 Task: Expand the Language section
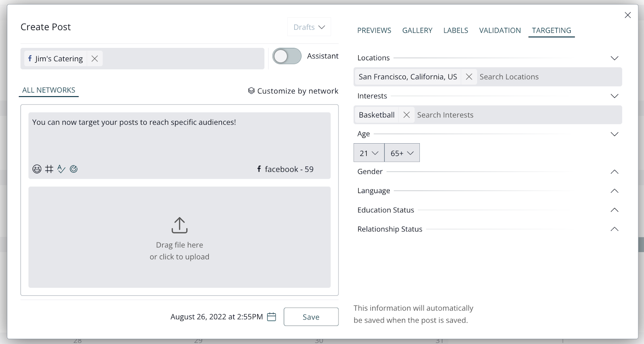coord(614,191)
